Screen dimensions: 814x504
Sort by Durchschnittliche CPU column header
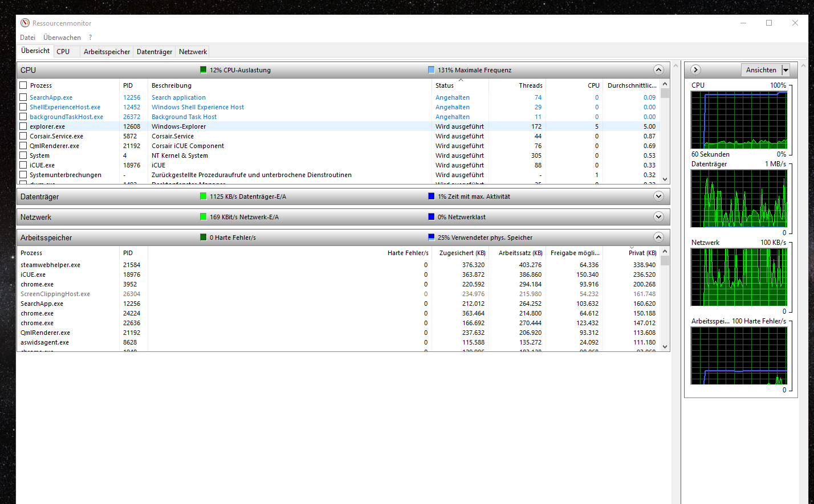pos(631,85)
